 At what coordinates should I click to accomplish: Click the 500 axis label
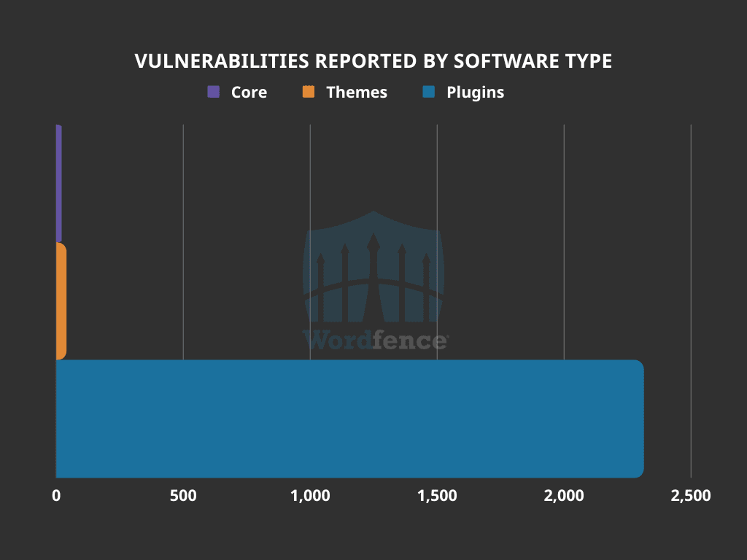pos(183,496)
